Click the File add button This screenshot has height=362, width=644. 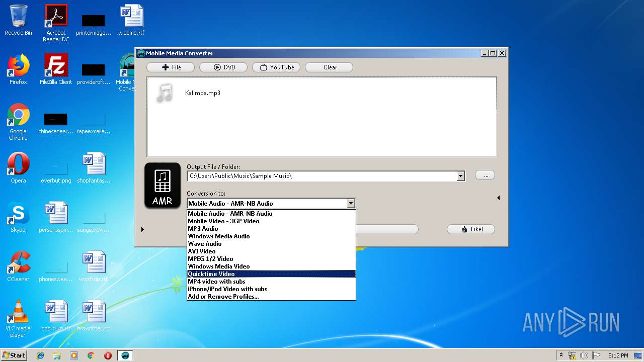click(171, 67)
